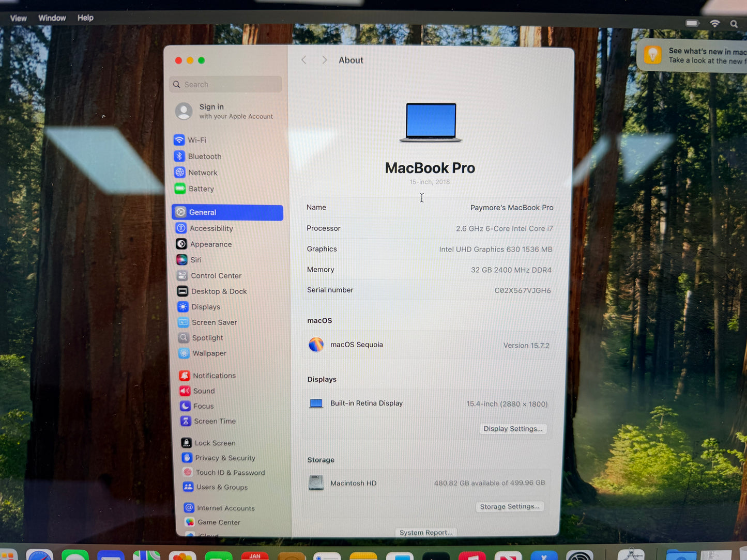The width and height of the screenshot is (747, 560).
Task: Open Game Center settings
Action: coord(219,522)
